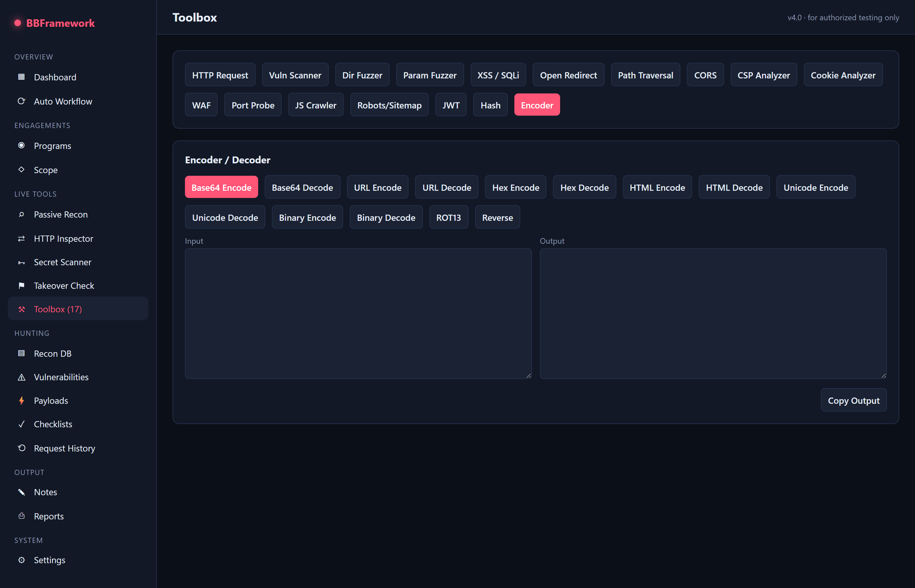Choose HTML Decode operation
Screen dimensions: 915x588
pos(734,187)
